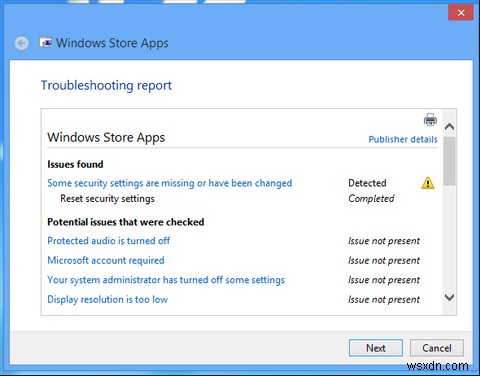Select 'Issue not present' beside Display resolution
Image resolution: width=480 pixels, height=376 pixels.
(384, 300)
